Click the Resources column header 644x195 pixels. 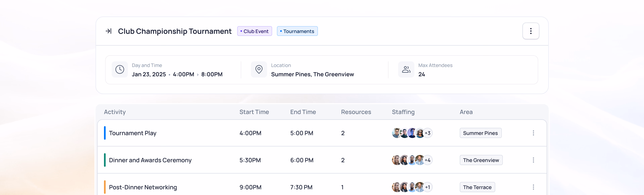(356, 112)
